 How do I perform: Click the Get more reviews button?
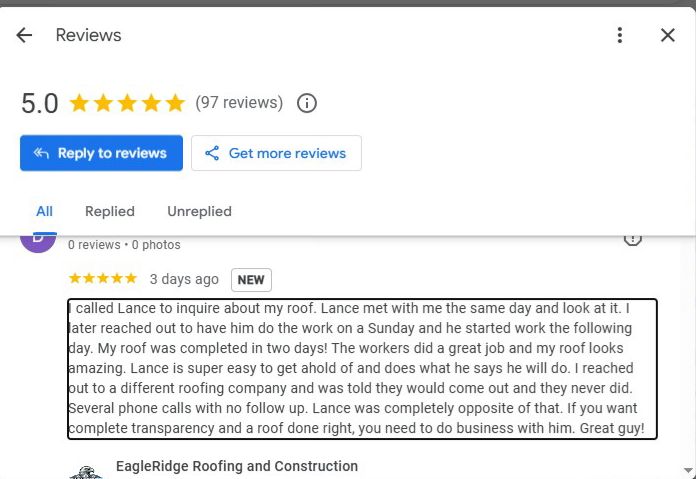coord(276,153)
